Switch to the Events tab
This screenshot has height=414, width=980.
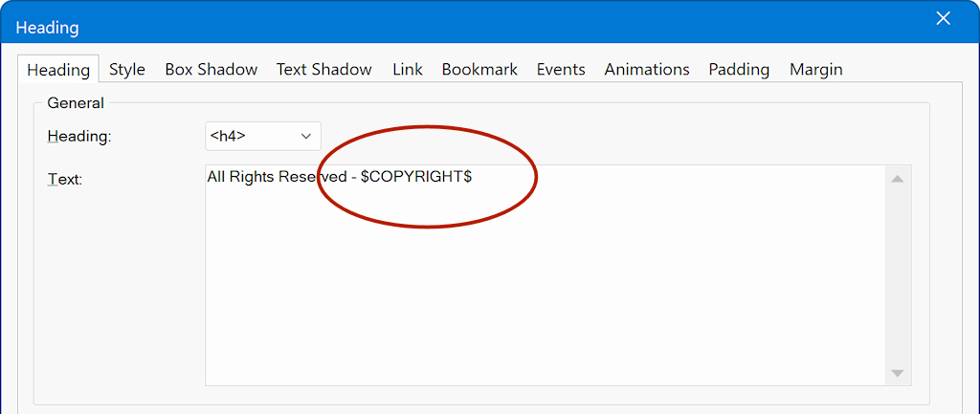[x=561, y=69]
